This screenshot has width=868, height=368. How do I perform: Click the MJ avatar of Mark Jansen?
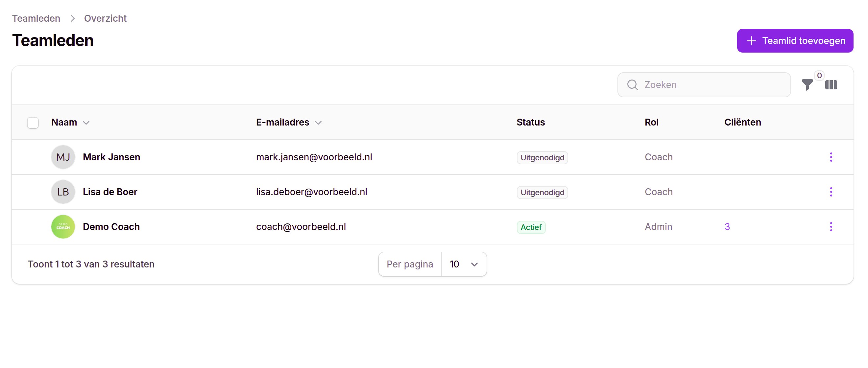[x=63, y=157]
